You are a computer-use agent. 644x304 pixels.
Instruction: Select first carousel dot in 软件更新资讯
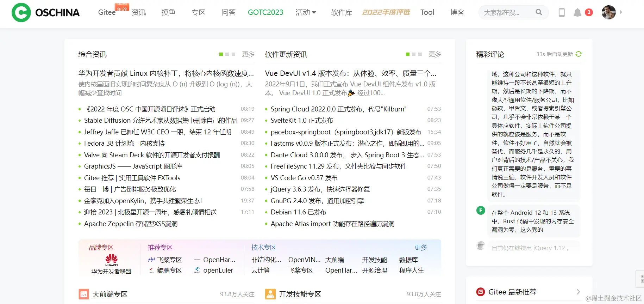coord(408,54)
